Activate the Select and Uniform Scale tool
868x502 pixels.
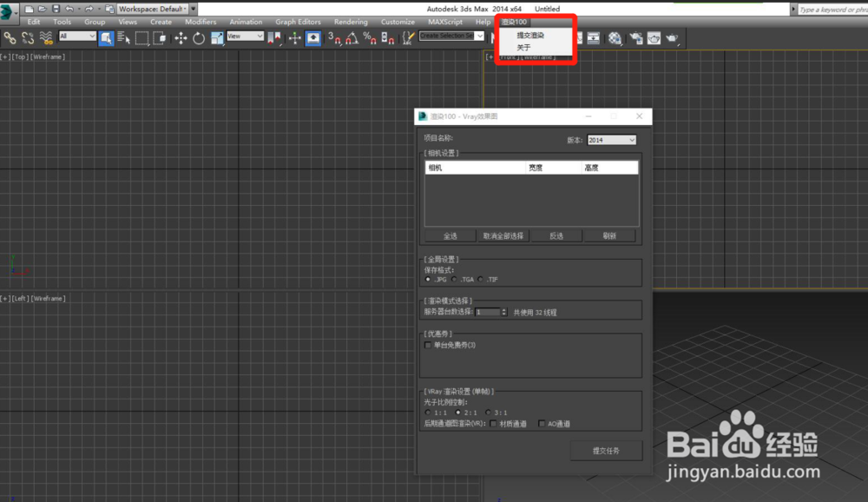tap(216, 37)
